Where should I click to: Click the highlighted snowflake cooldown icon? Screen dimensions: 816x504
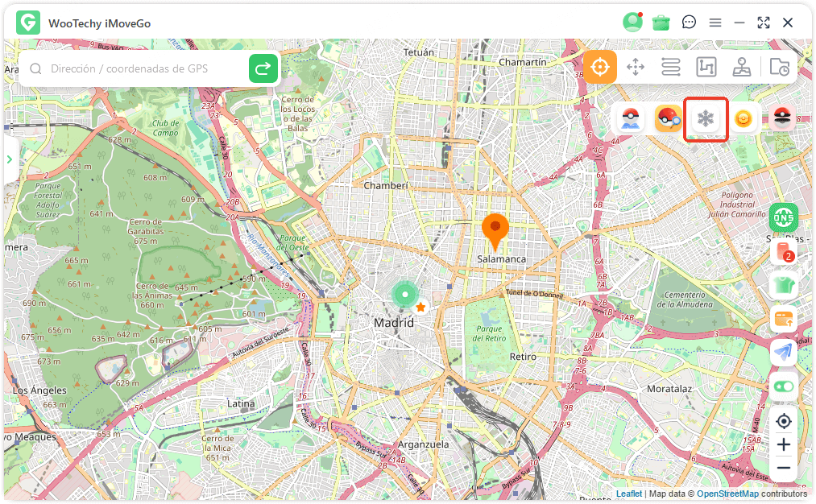(706, 118)
